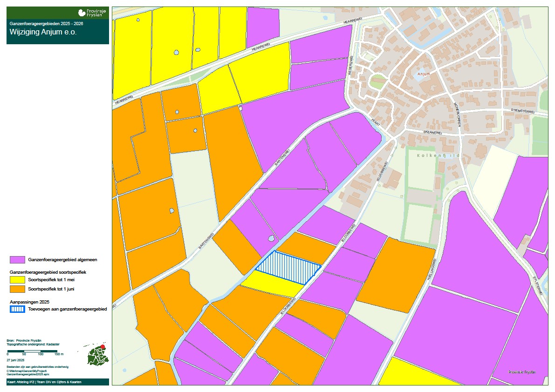Click the blue hatched legend symbol
This screenshot has width=555, height=392.
tap(18, 309)
